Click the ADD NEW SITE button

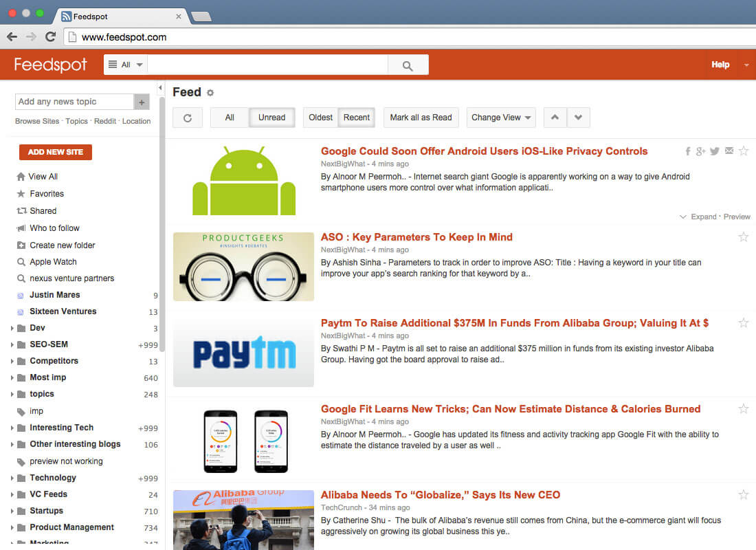click(x=56, y=152)
